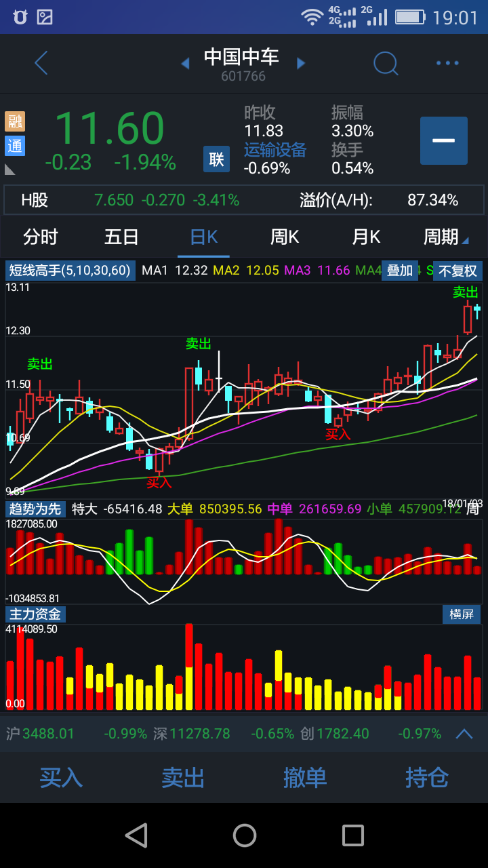
Task: Remove stock from watchlist minus button
Action: pyautogui.click(x=444, y=140)
